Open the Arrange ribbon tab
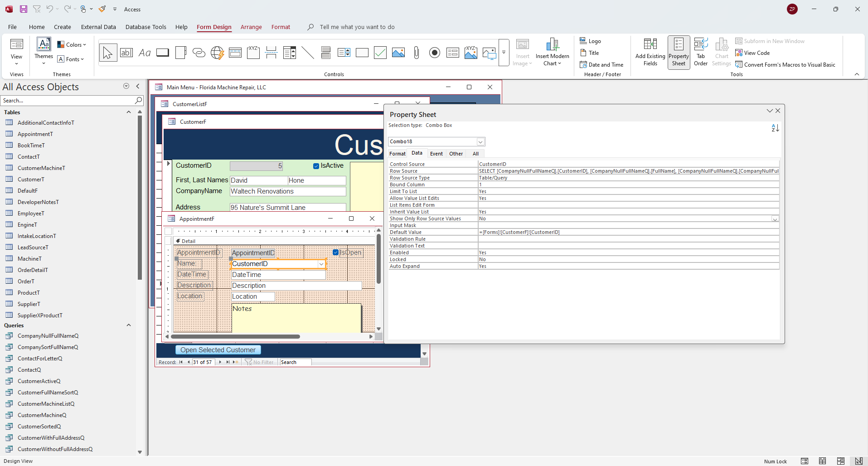The image size is (868, 466). tap(251, 27)
